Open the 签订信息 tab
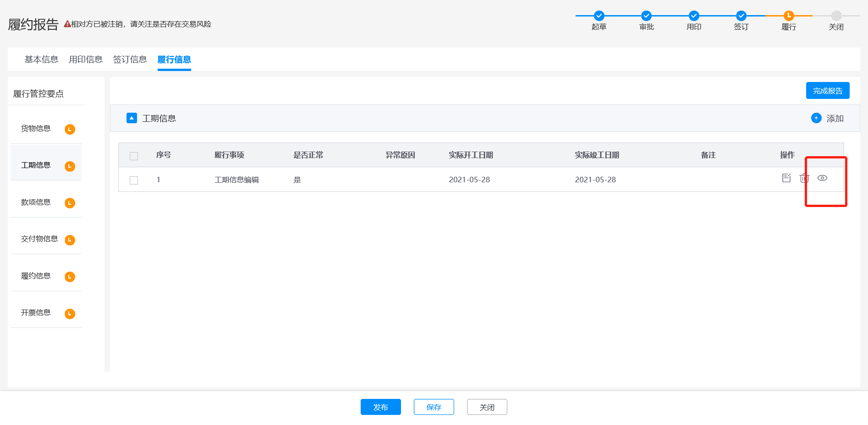 (x=130, y=60)
